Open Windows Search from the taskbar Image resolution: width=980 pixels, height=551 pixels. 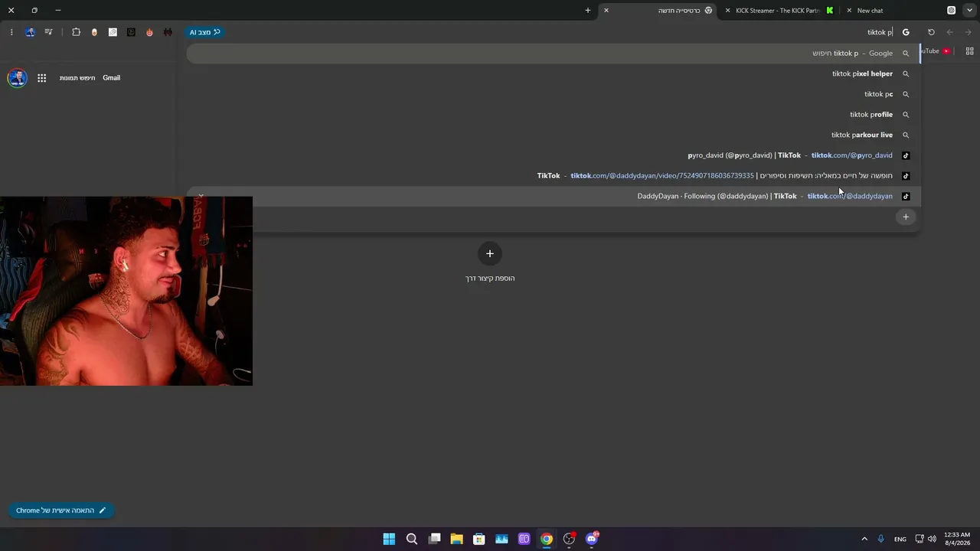(x=412, y=539)
